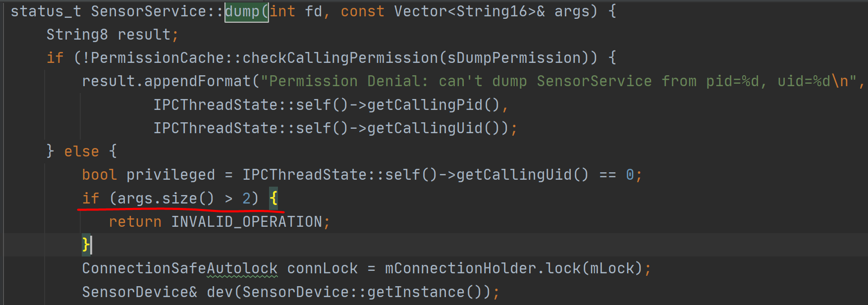The width and height of the screenshot is (868, 305).
Task: Click the return keyword
Action: [135, 222]
